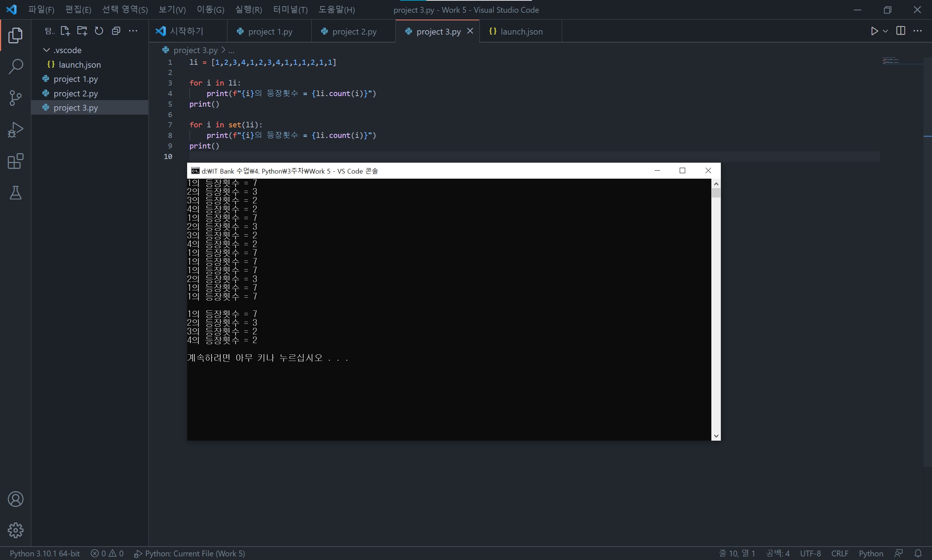Screen dimensions: 932x560
Task: Click the console window scrollbar down arrow
Action: point(716,436)
